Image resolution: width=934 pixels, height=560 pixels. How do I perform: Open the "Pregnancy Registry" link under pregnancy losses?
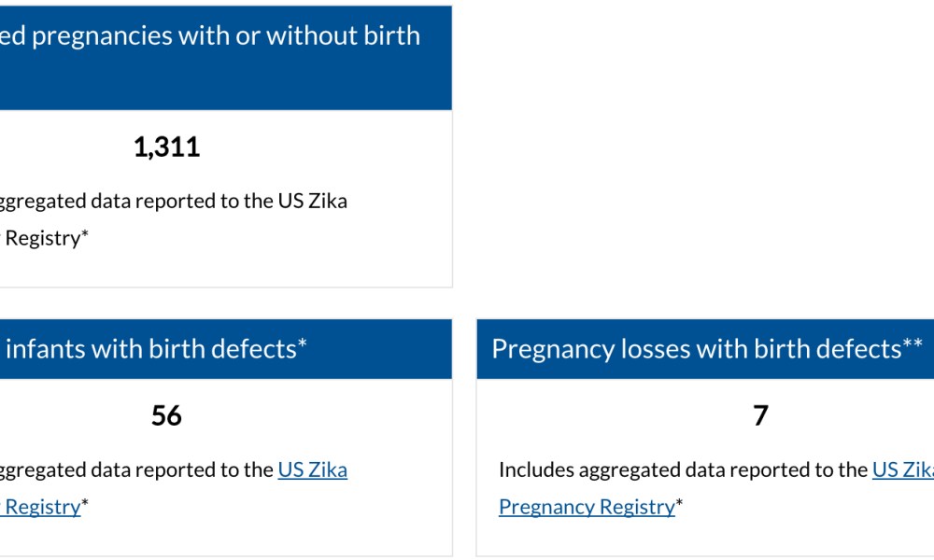(x=586, y=507)
